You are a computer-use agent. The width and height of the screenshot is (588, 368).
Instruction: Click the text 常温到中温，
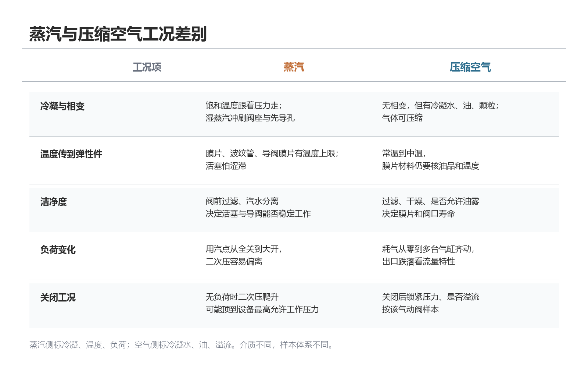[404, 153]
